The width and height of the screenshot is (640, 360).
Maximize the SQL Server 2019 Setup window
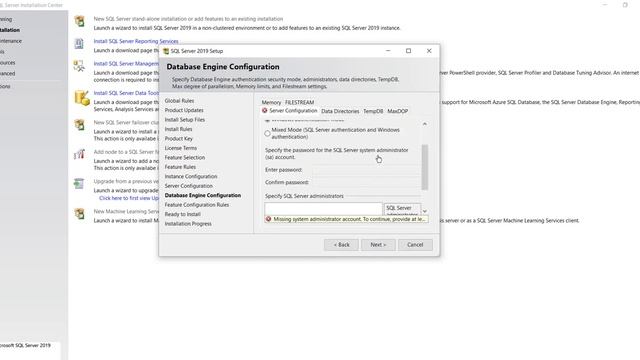(x=408, y=51)
